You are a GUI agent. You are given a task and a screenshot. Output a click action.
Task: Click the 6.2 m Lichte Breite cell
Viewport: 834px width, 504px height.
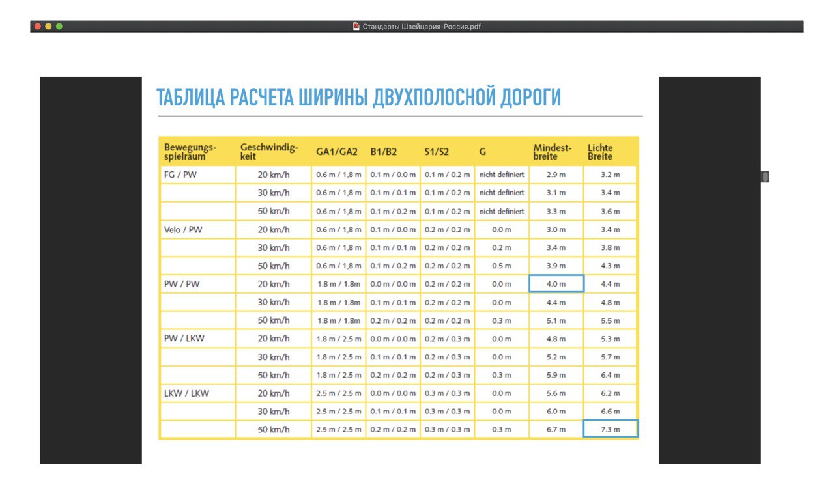[x=611, y=393]
